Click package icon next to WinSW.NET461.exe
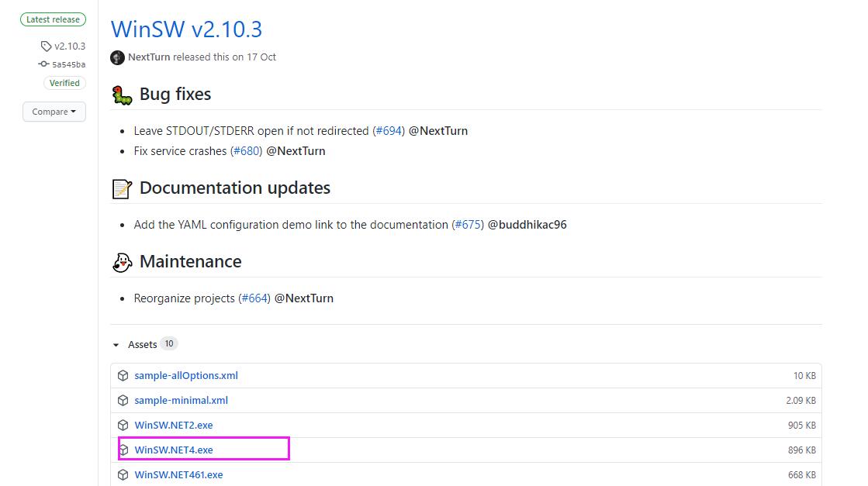Image resolution: width=868 pixels, height=486 pixels. point(123,475)
